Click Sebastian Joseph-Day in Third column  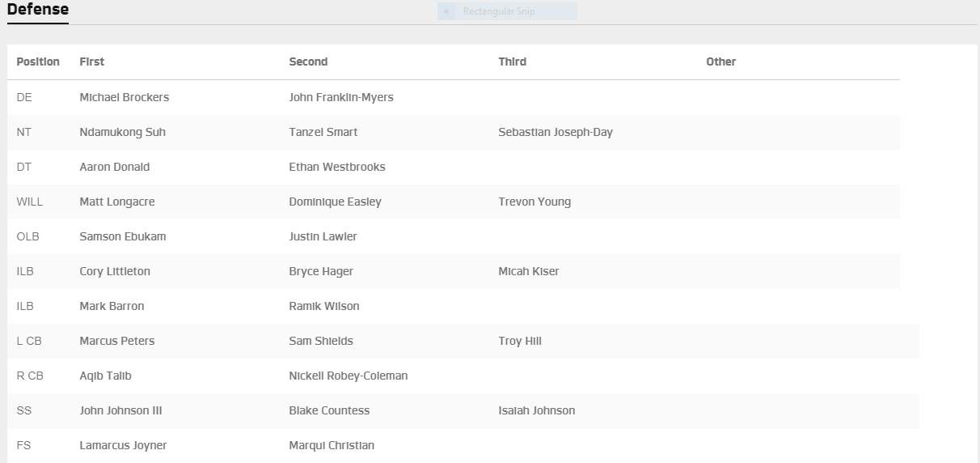point(555,132)
